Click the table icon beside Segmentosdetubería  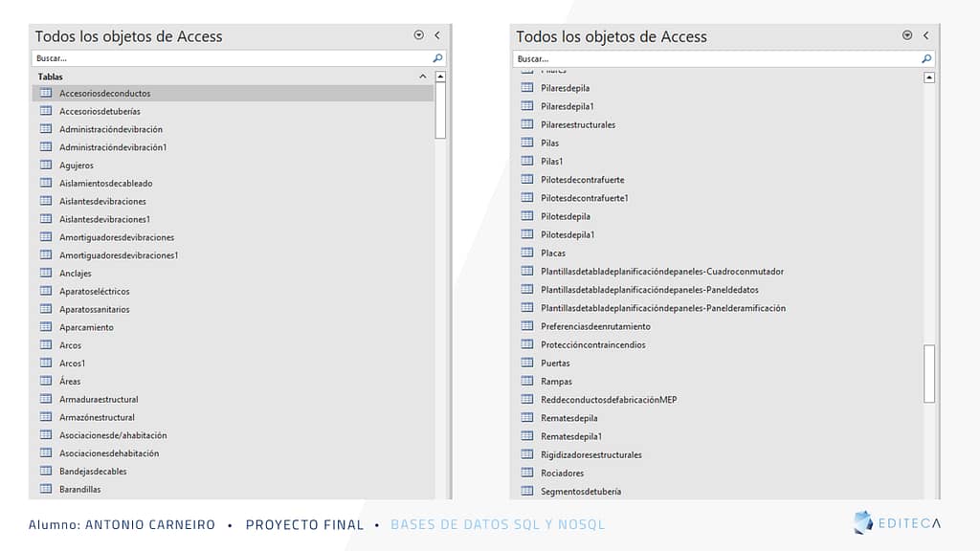[527, 491]
